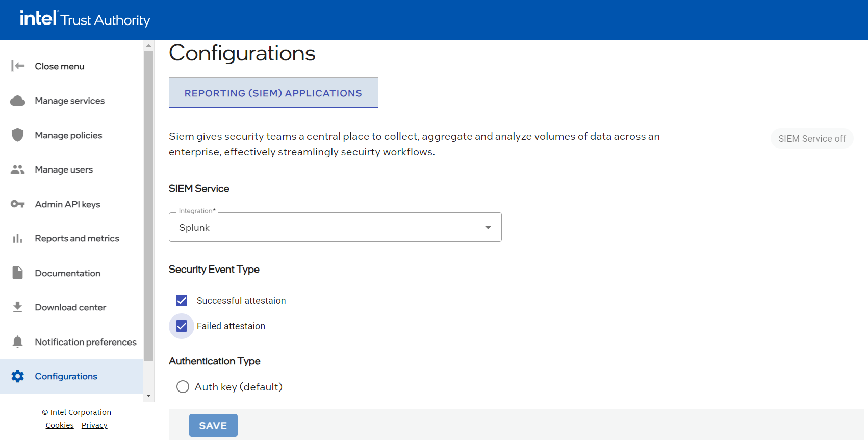This screenshot has width=868, height=440.
Task: Click sidebar scrollbar up arrow
Action: point(148,45)
